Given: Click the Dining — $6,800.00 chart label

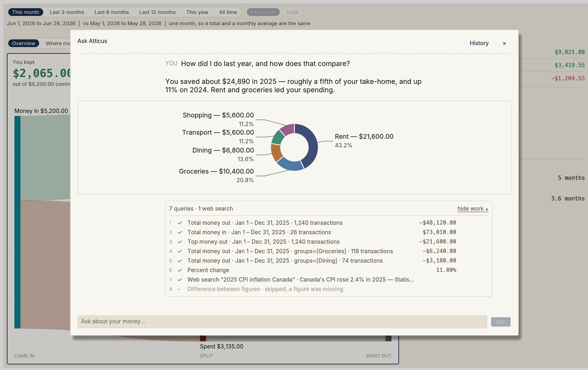Looking at the screenshot, I should pos(223,150).
